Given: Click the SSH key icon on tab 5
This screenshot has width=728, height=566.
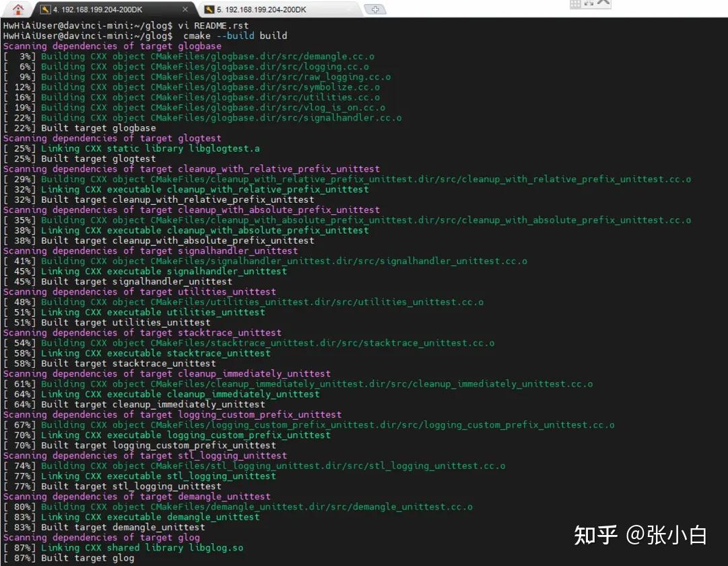Looking at the screenshot, I should tap(209, 10).
